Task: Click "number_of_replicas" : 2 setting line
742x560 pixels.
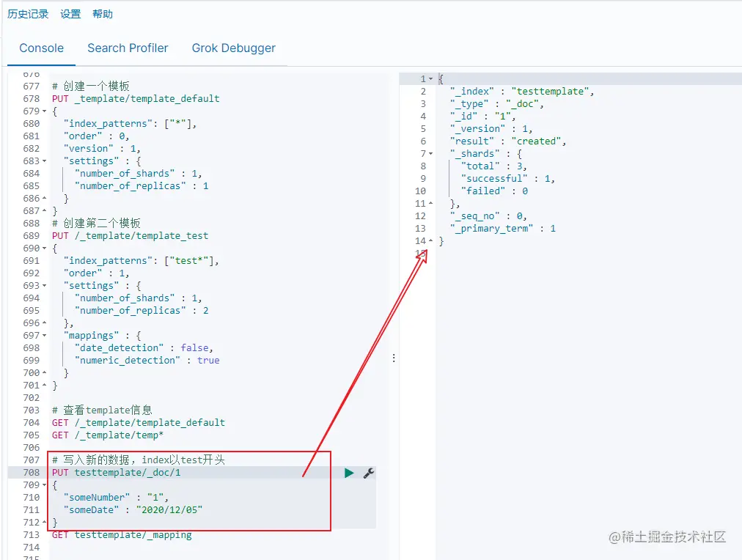Action: click(142, 311)
